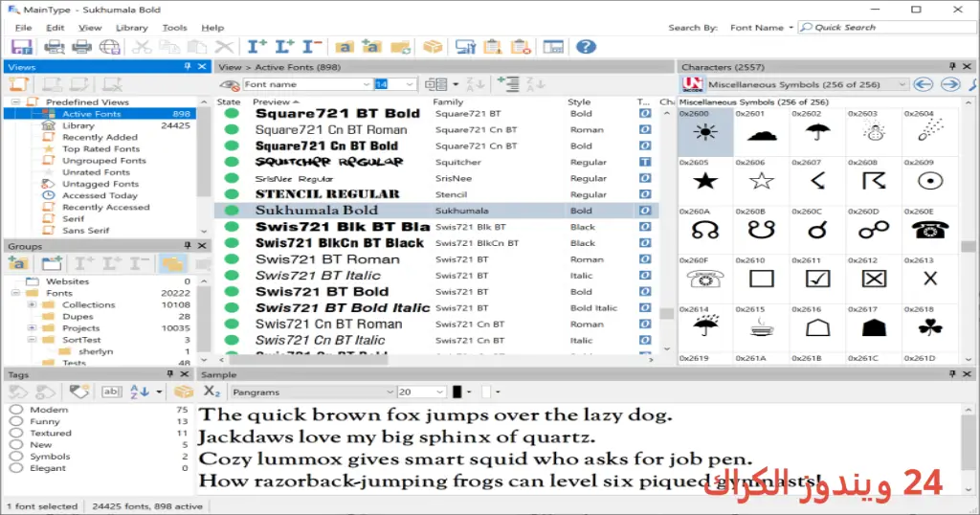Click the Print icon in toolbar
The height and width of the screenshot is (515, 980).
(x=81, y=47)
